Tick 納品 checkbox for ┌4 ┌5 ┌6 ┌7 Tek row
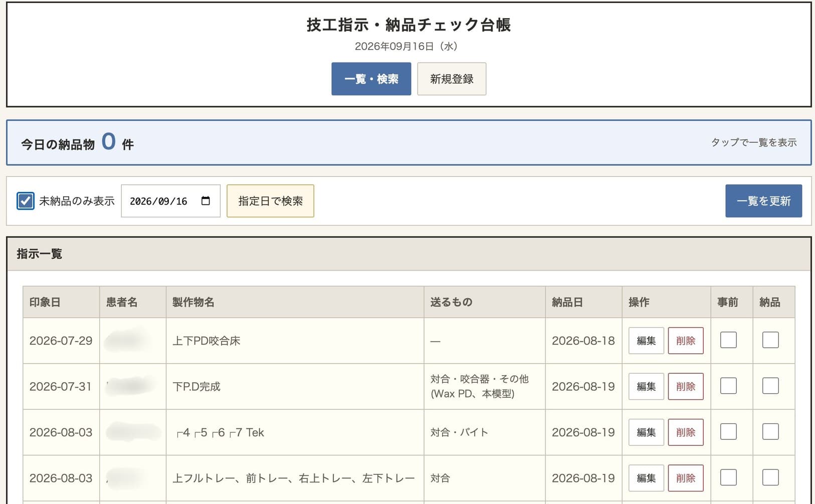 [770, 432]
